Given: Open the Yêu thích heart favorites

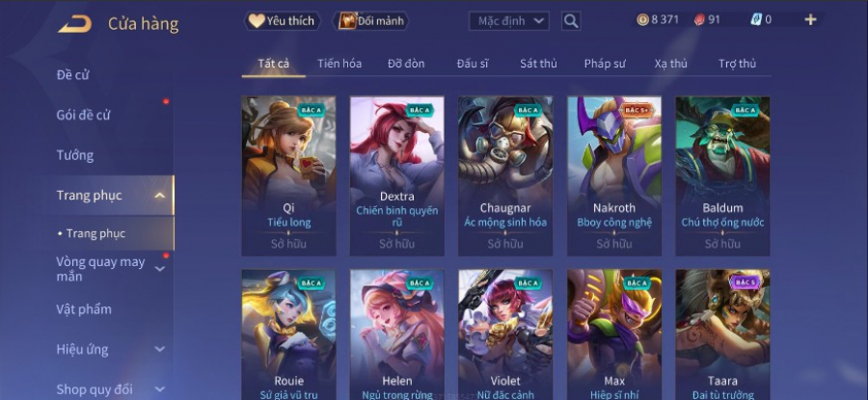Looking at the screenshot, I should (283, 21).
